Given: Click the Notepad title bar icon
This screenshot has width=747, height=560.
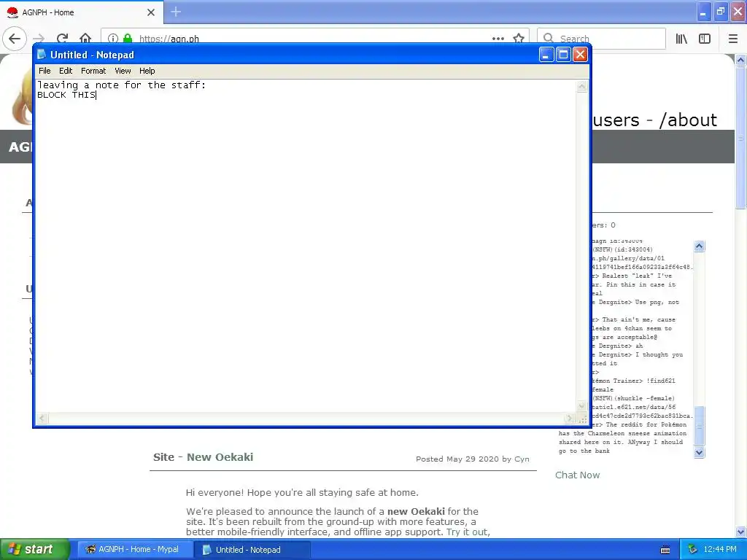Looking at the screenshot, I should pyautogui.click(x=42, y=55).
